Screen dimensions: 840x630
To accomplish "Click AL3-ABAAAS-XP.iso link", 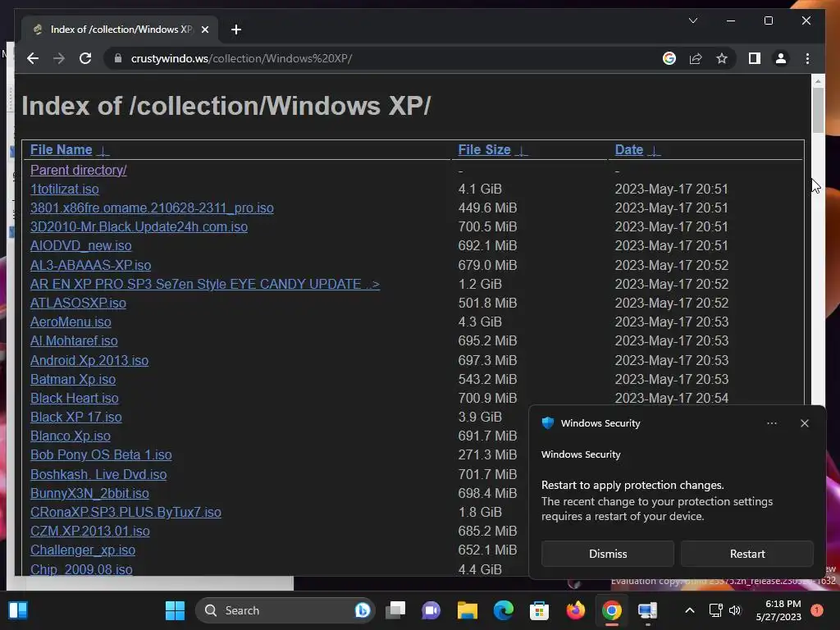I will [x=90, y=265].
